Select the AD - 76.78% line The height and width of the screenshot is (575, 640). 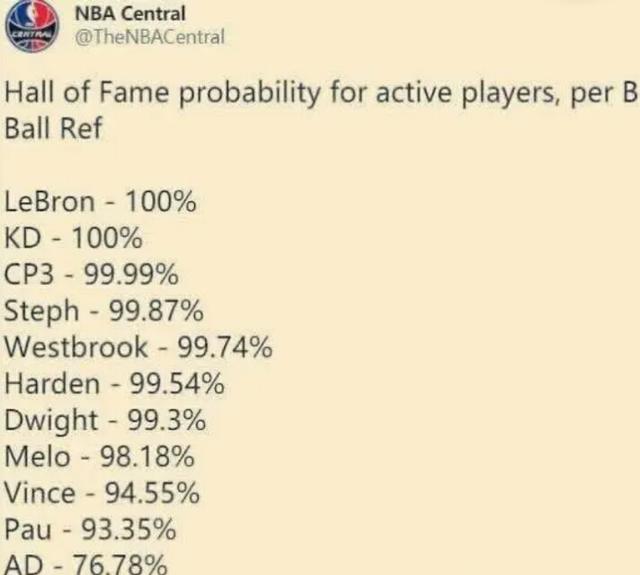click(x=86, y=564)
